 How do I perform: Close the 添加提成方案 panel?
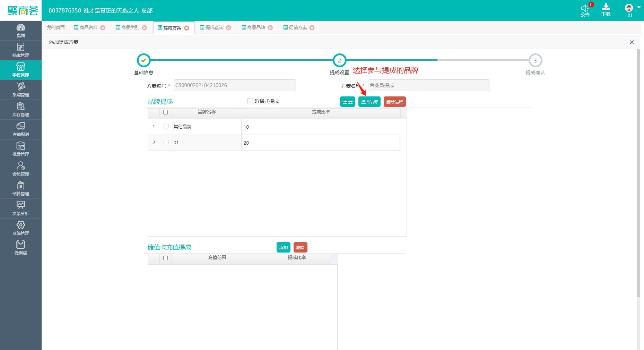[x=632, y=42]
